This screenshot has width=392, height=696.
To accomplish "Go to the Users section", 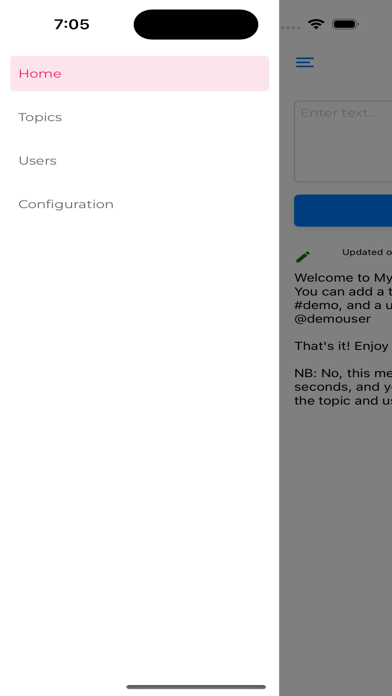I will click(x=139, y=161).
